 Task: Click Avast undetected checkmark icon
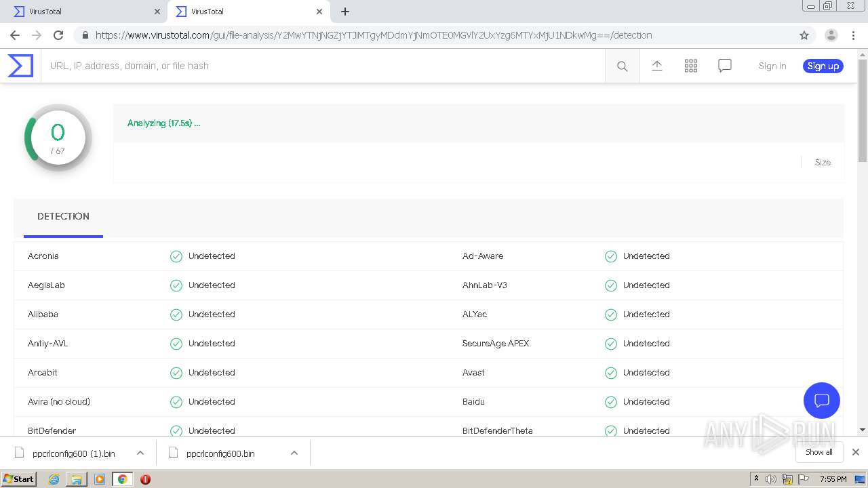pyautogui.click(x=611, y=373)
